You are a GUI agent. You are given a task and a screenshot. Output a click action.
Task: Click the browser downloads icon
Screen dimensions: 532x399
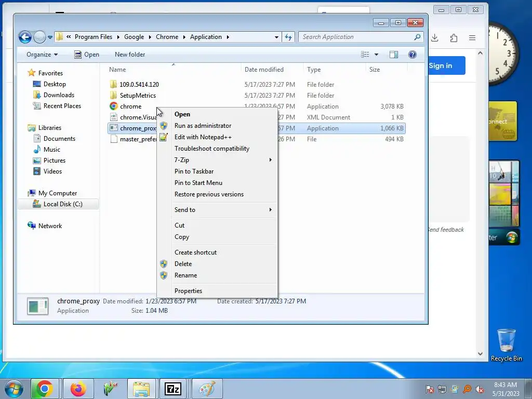(435, 38)
